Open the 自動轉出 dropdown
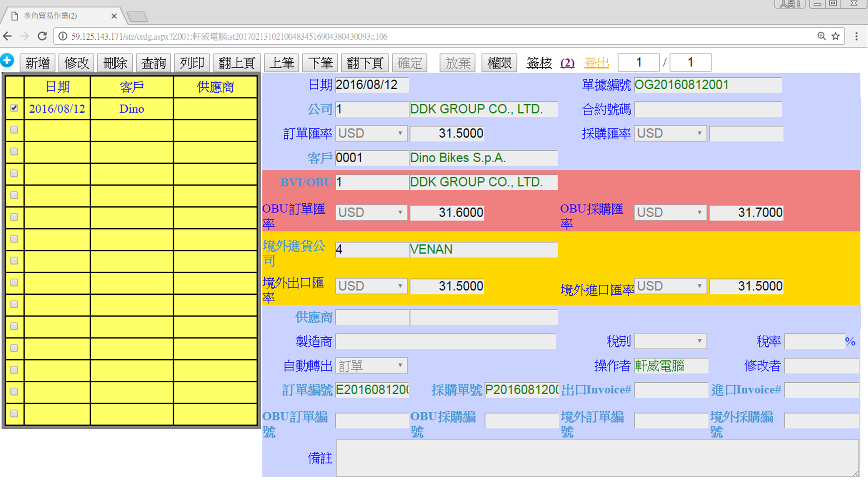This screenshot has height=482, width=868. click(371, 366)
